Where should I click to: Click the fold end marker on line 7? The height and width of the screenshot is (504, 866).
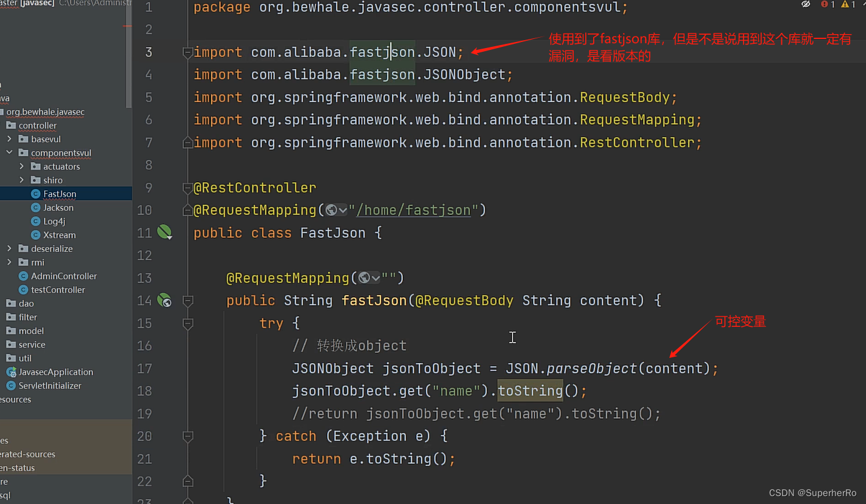pos(188,142)
